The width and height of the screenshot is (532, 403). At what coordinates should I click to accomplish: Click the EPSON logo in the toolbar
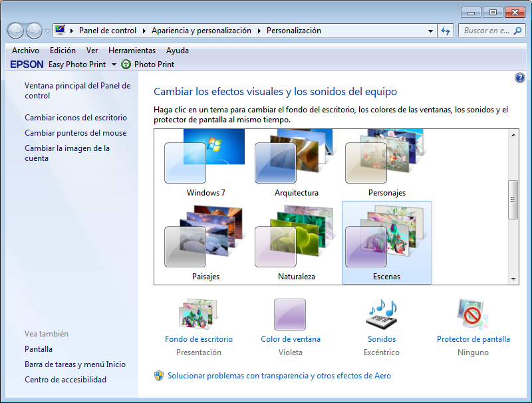[26, 65]
